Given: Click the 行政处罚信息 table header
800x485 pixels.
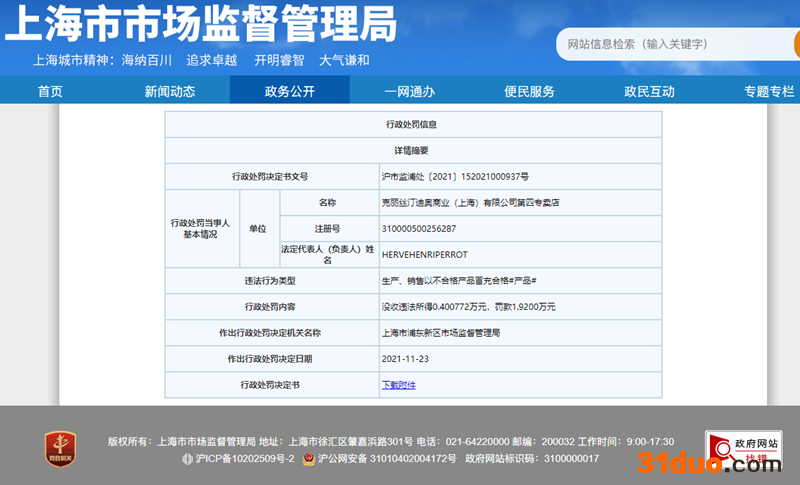Looking at the screenshot, I should point(412,124).
